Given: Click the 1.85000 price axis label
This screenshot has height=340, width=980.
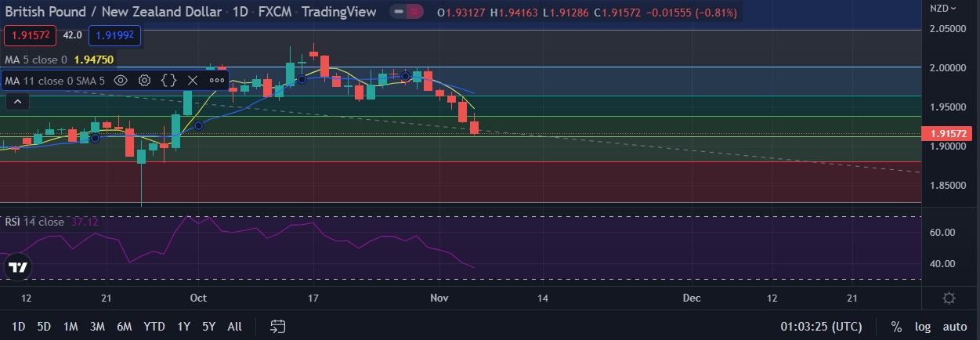Looking at the screenshot, I should (x=949, y=186).
